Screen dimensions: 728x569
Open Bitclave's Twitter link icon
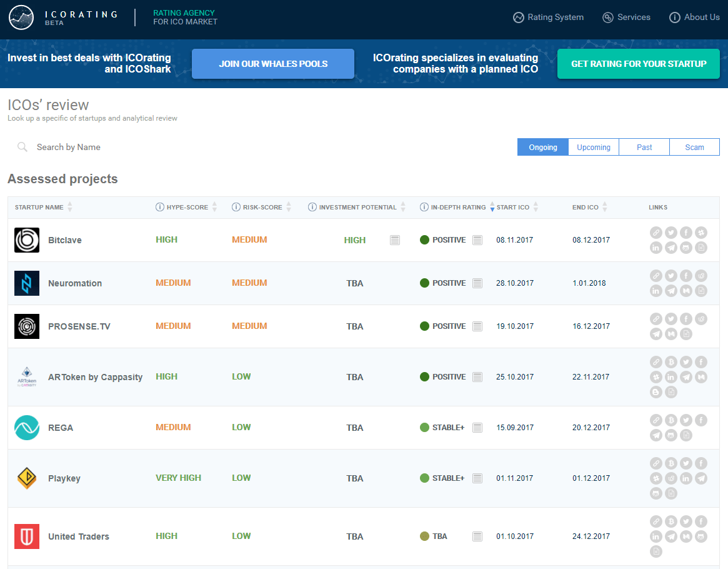(671, 233)
